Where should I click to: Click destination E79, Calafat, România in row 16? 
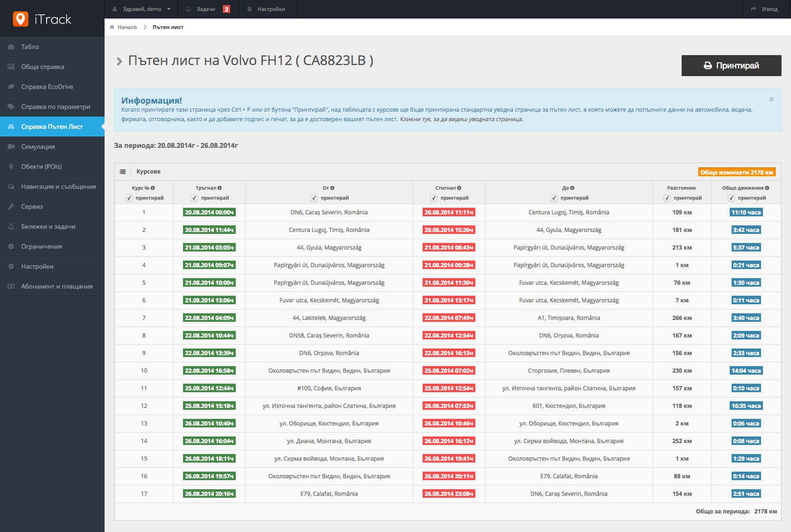(x=569, y=476)
